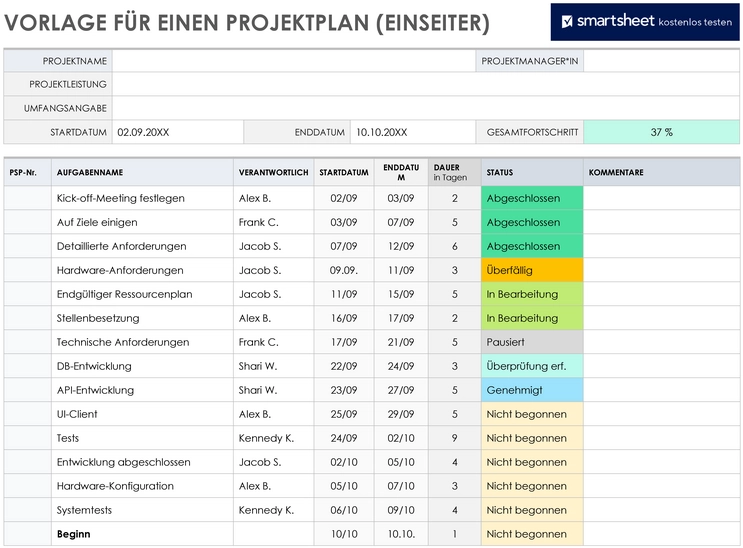Select the empty PROJEKTLEISTUNG value field

tap(426, 84)
